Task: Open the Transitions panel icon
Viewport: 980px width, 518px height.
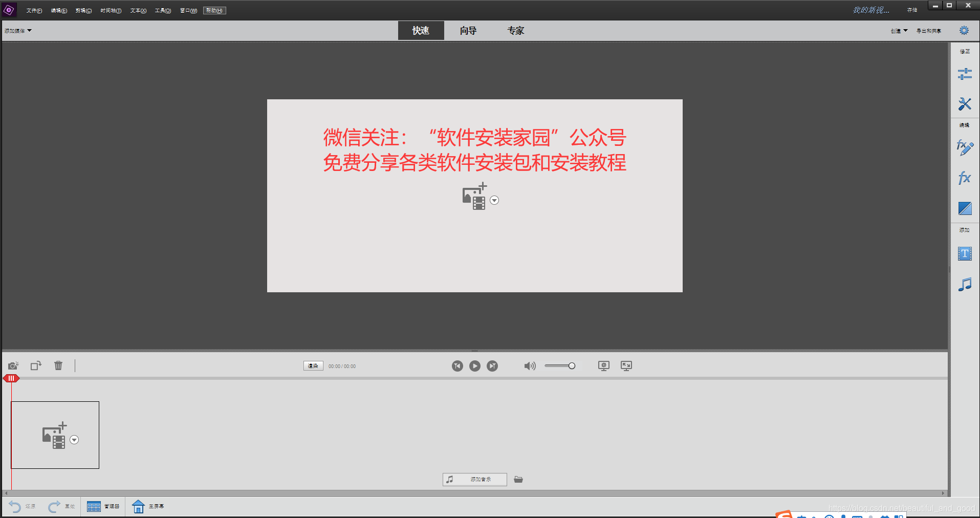Action: click(x=965, y=208)
